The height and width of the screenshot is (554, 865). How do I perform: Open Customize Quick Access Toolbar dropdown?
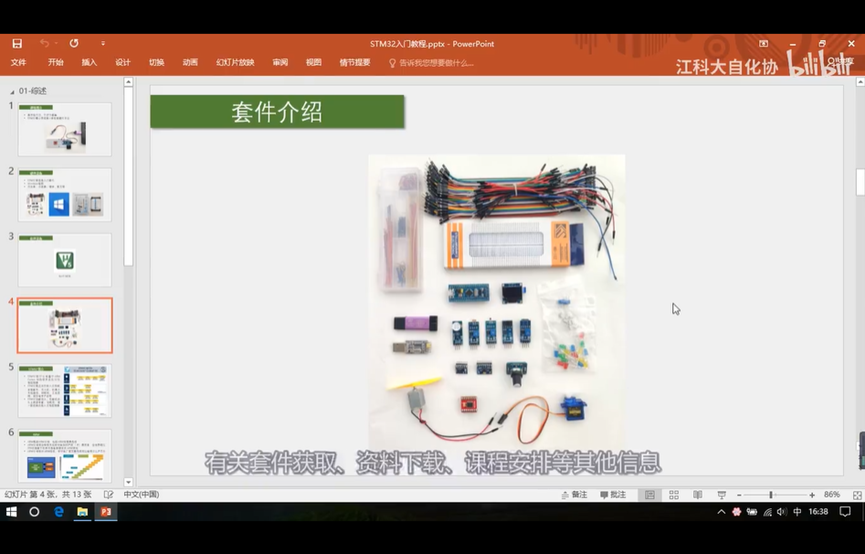pyautogui.click(x=103, y=43)
